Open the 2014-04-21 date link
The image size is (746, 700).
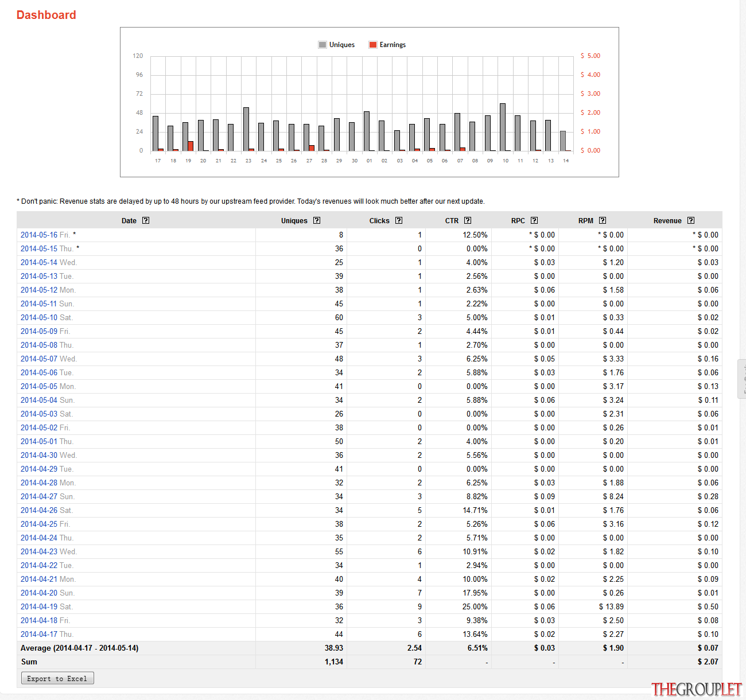pyautogui.click(x=39, y=579)
